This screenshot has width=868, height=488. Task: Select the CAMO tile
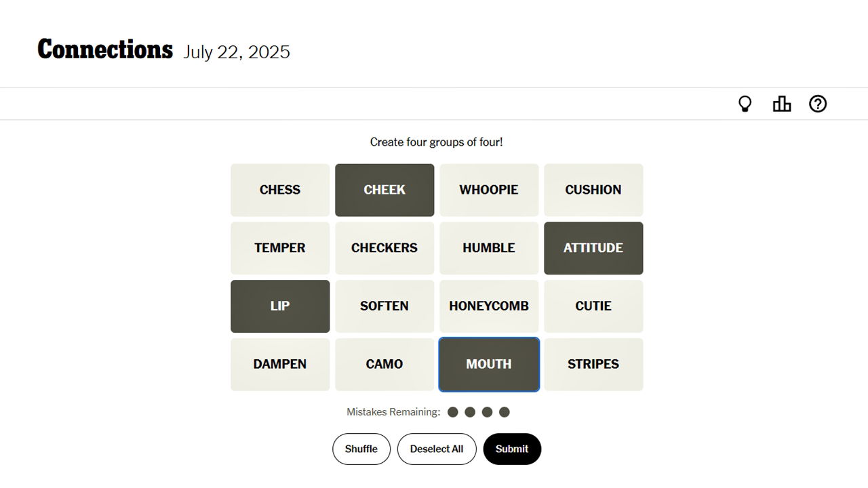click(384, 365)
